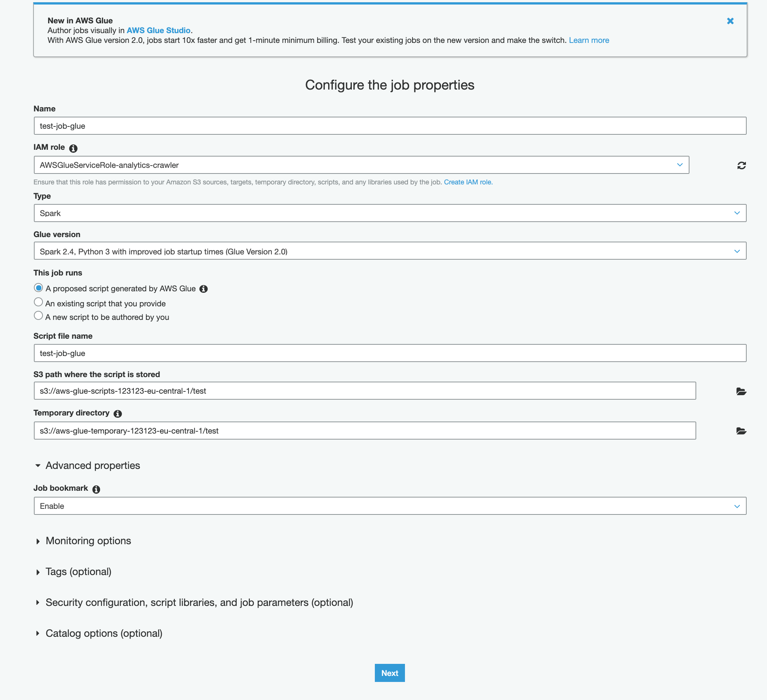Screen dimensions: 767x700
Task: Click the Job bookmark info icon
Action: click(x=96, y=489)
